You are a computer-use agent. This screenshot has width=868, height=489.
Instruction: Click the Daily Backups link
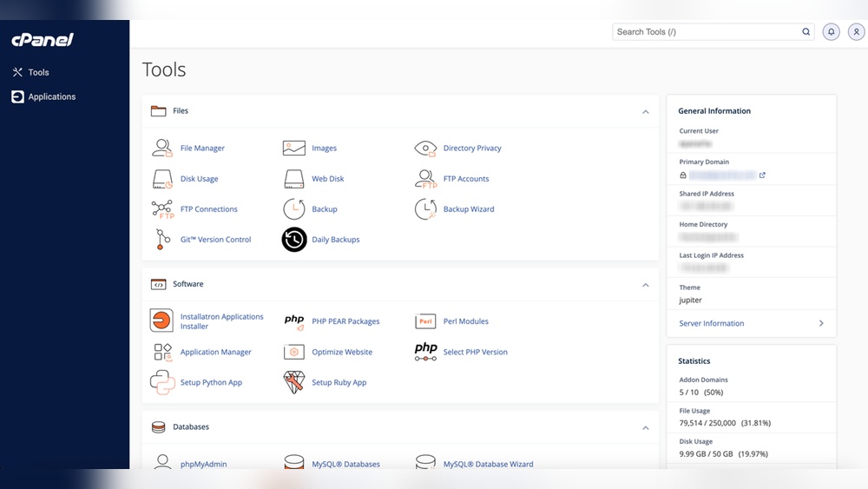click(335, 240)
